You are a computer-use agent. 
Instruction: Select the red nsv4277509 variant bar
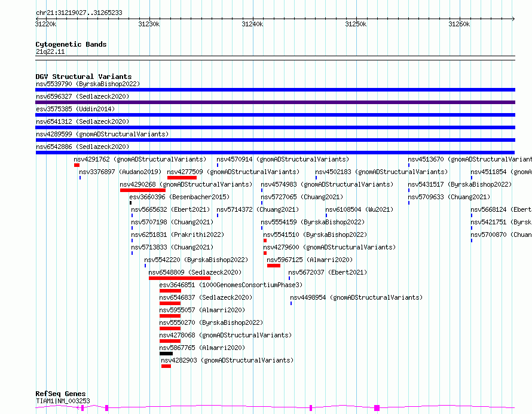pos(182,178)
